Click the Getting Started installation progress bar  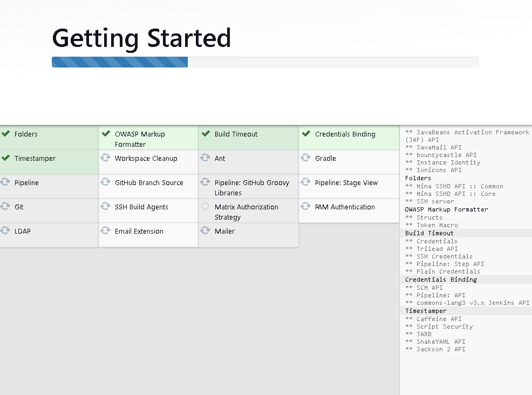265,62
